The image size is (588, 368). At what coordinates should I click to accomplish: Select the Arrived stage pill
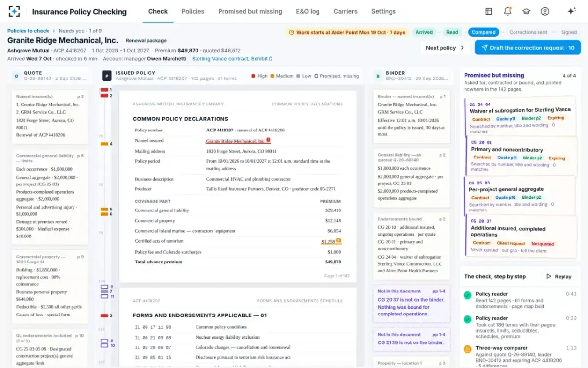(424, 32)
